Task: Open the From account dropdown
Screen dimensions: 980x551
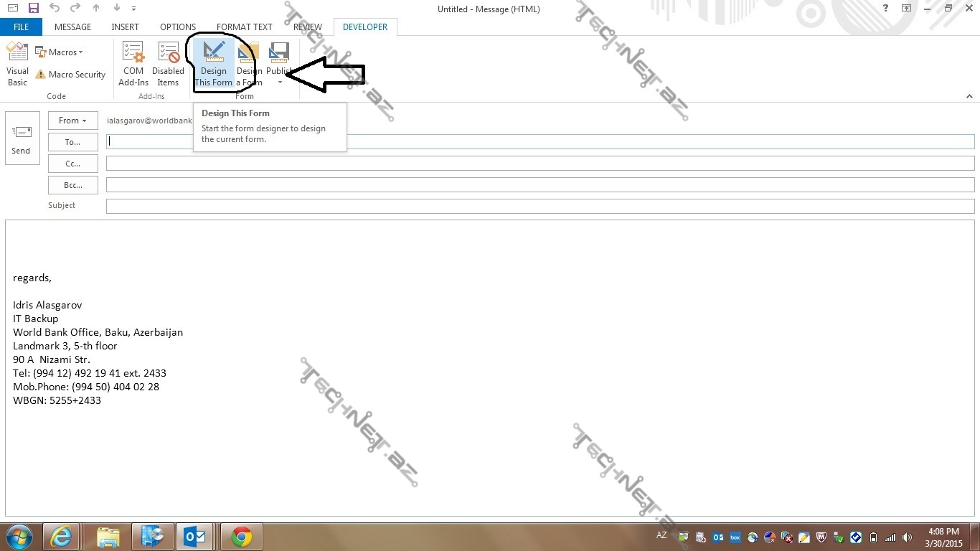Action: [72, 121]
